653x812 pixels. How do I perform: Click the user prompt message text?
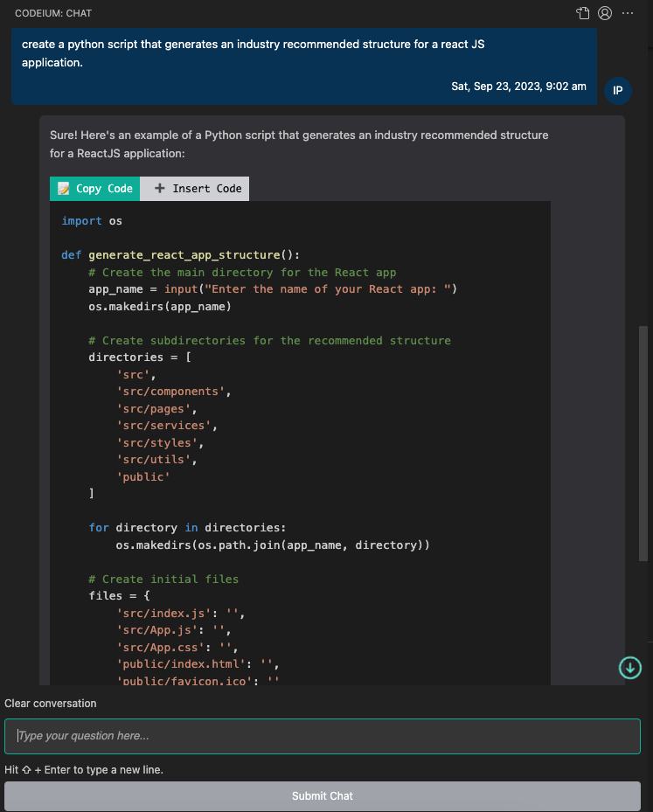pyautogui.click(x=254, y=53)
